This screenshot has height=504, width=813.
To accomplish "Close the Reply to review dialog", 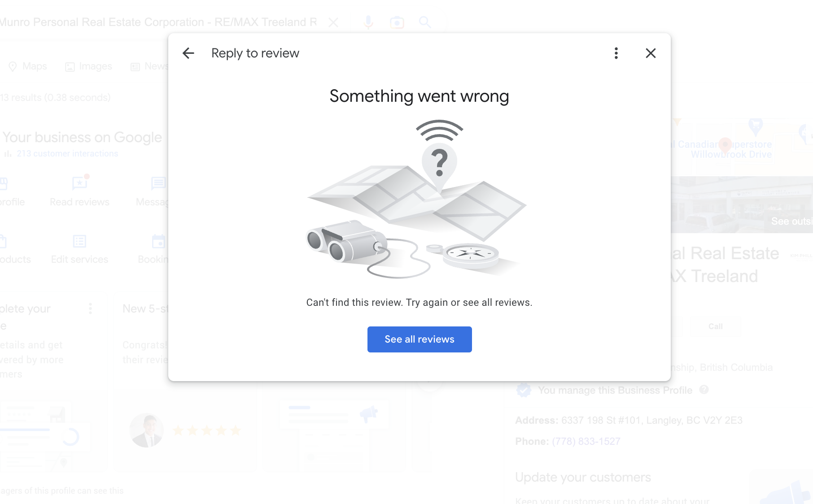I will [x=651, y=53].
